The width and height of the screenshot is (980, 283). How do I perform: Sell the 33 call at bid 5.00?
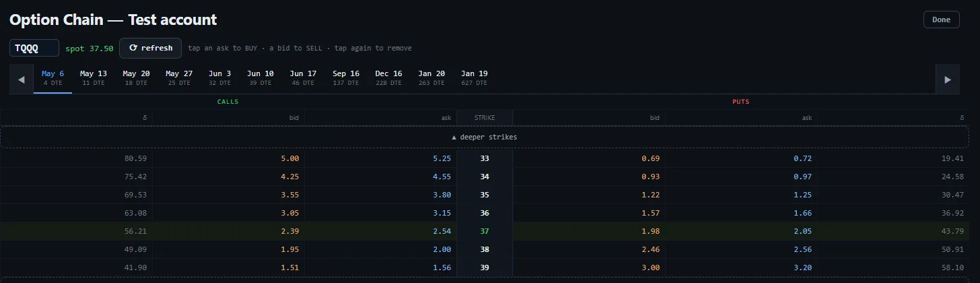(x=228, y=158)
